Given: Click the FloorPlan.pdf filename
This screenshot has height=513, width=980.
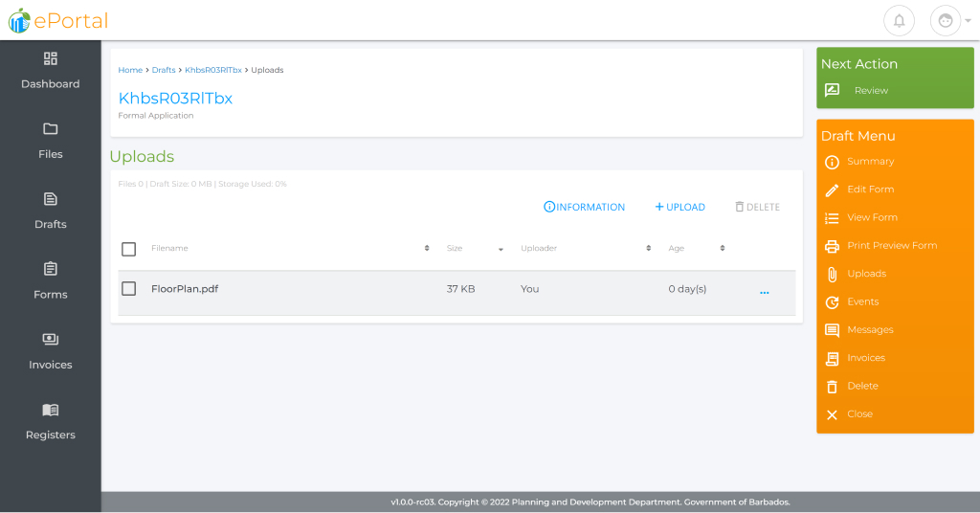Looking at the screenshot, I should pos(185,289).
